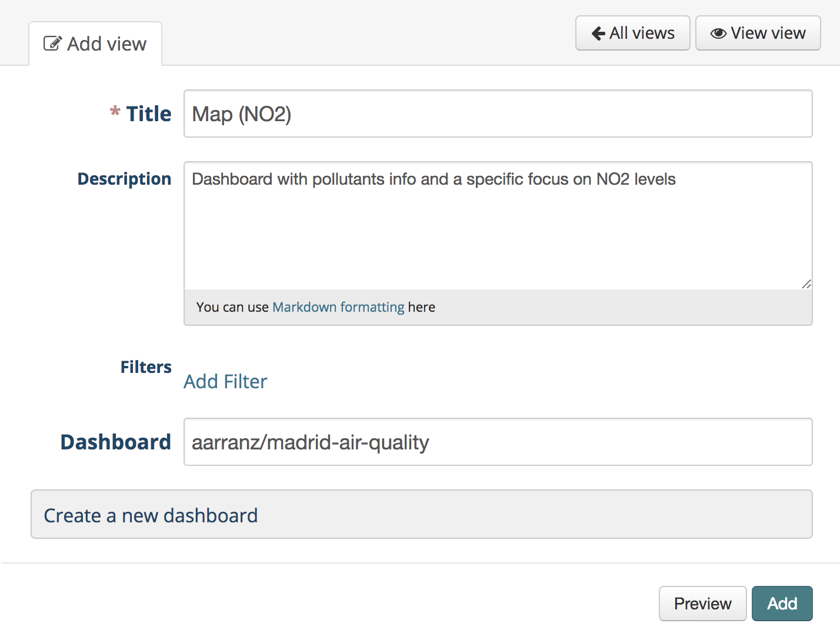The width and height of the screenshot is (840, 640).
Task: Focus the Title field containing Map (NO2)
Action: click(498, 114)
